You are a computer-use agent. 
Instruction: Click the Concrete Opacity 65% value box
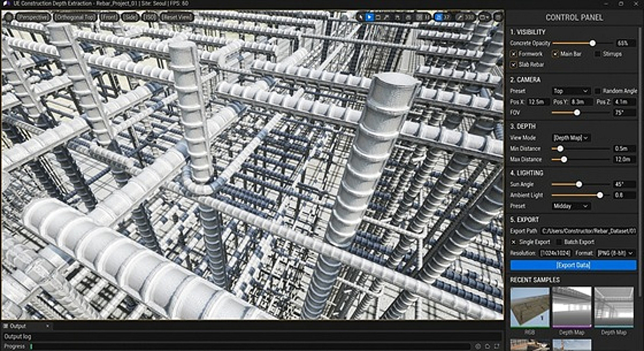pos(625,43)
